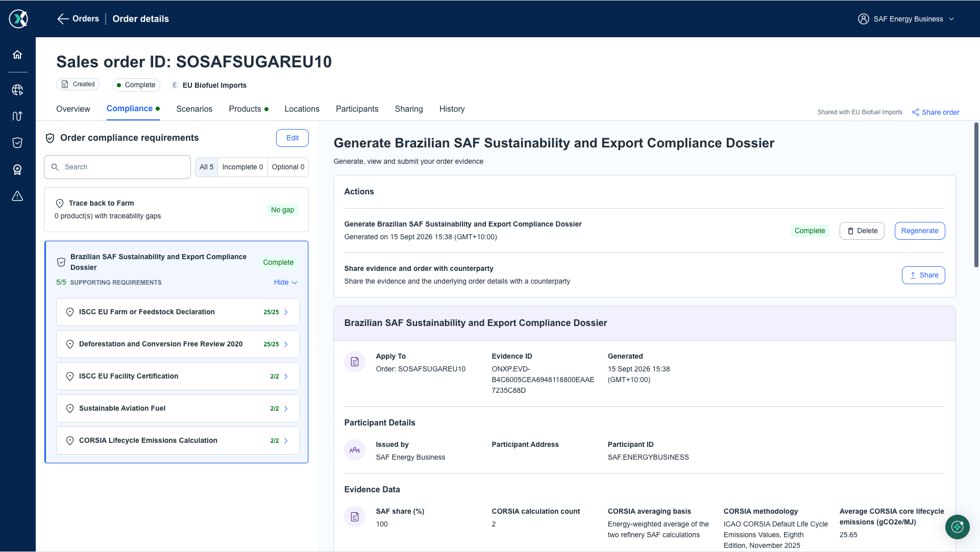
Task: Switch to the Scenarios tab
Action: tap(194, 109)
